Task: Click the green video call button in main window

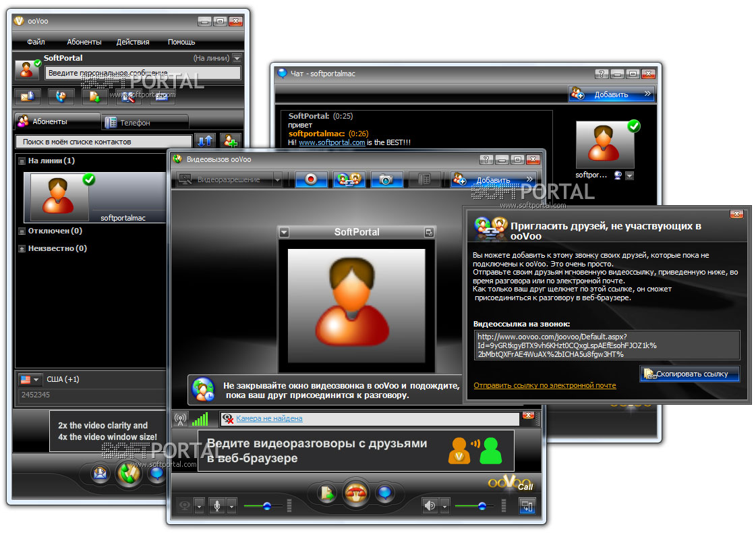Action: click(x=128, y=473)
